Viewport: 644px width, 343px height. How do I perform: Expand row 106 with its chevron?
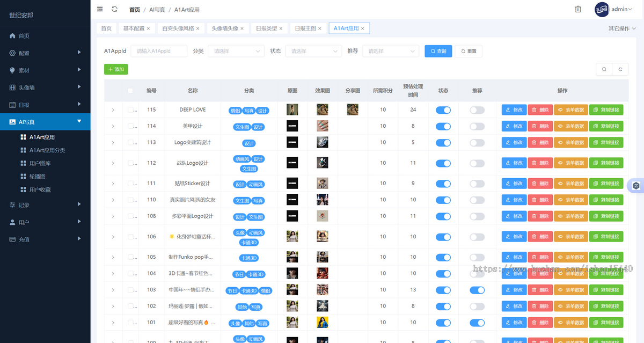tap(113, 237)
